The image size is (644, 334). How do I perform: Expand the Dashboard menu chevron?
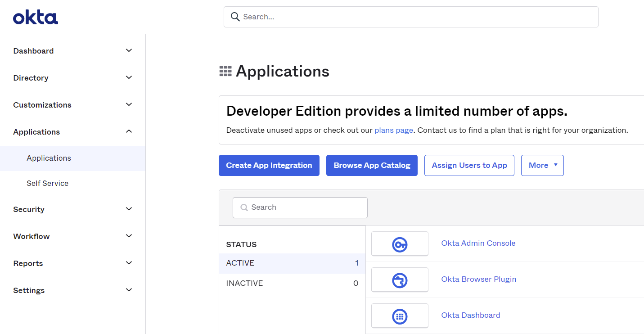pos(129,50)
